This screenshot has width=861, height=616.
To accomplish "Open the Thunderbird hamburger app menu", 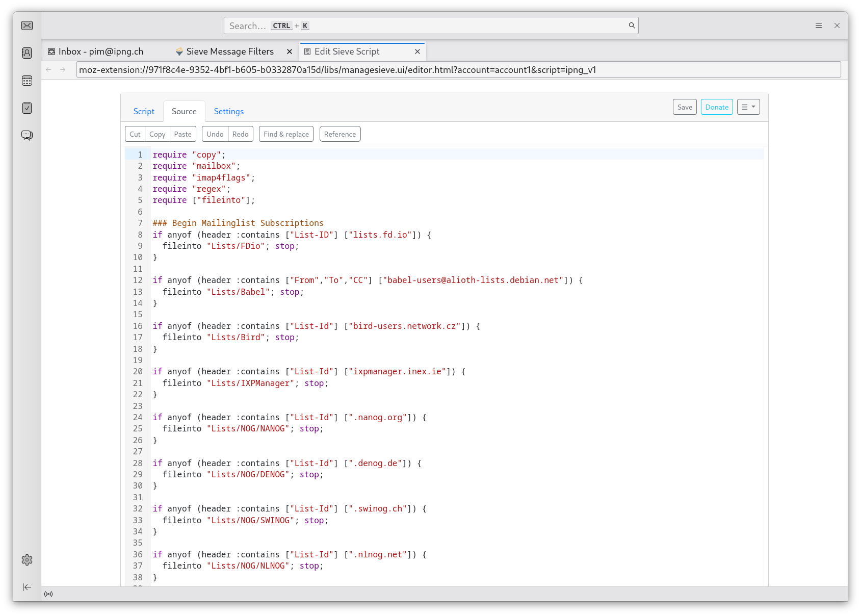I will [819, 25].
